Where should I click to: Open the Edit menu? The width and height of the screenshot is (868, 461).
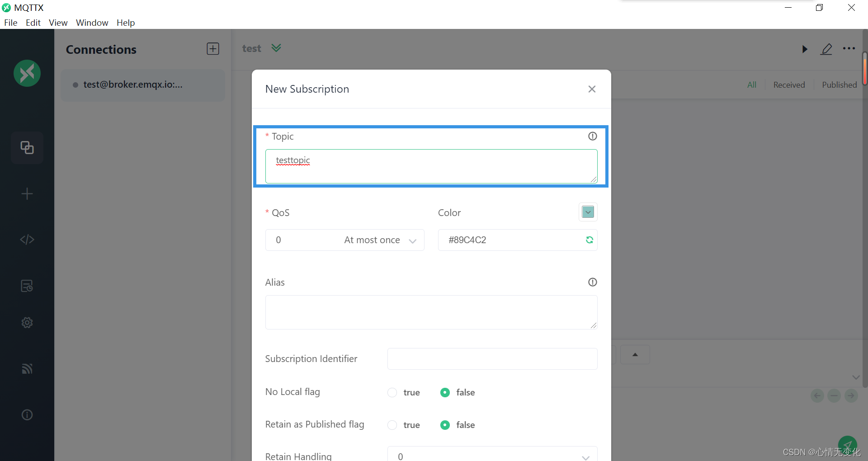(x=33, y=23)
